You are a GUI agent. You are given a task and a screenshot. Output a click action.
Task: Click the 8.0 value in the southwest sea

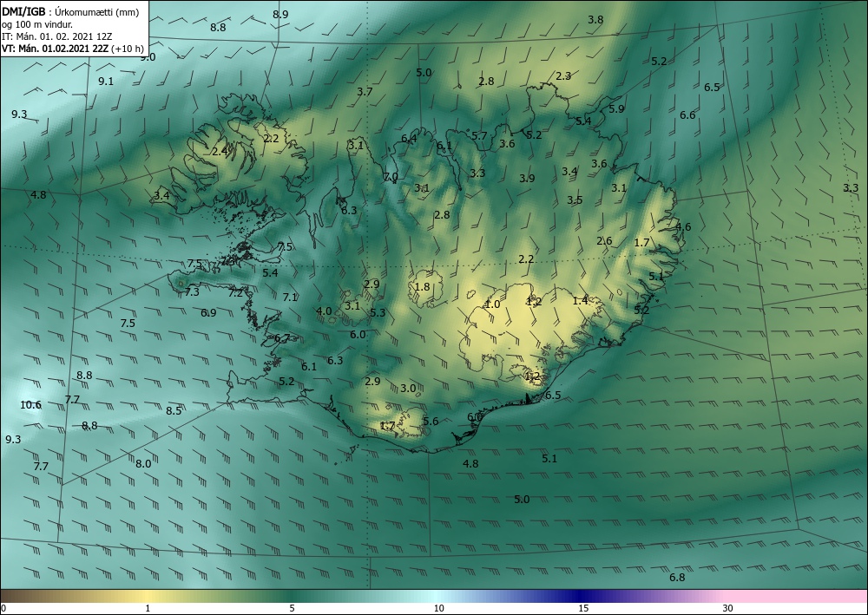[x=143, y=464]
